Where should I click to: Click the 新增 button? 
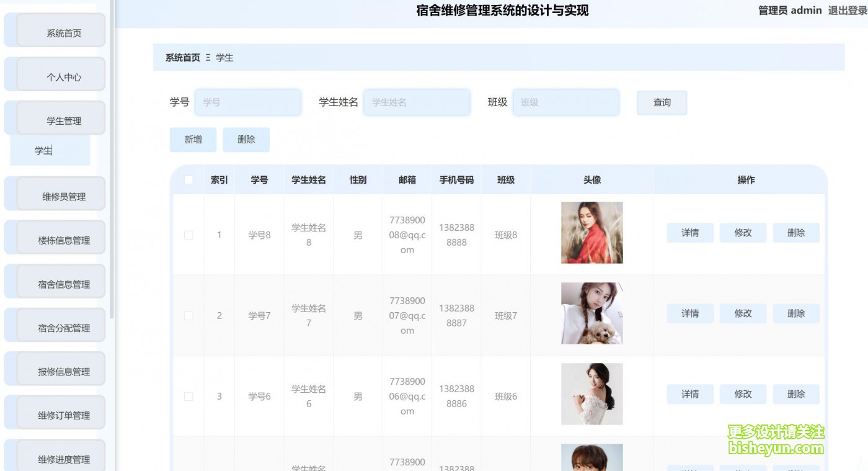tap(193, 140)
